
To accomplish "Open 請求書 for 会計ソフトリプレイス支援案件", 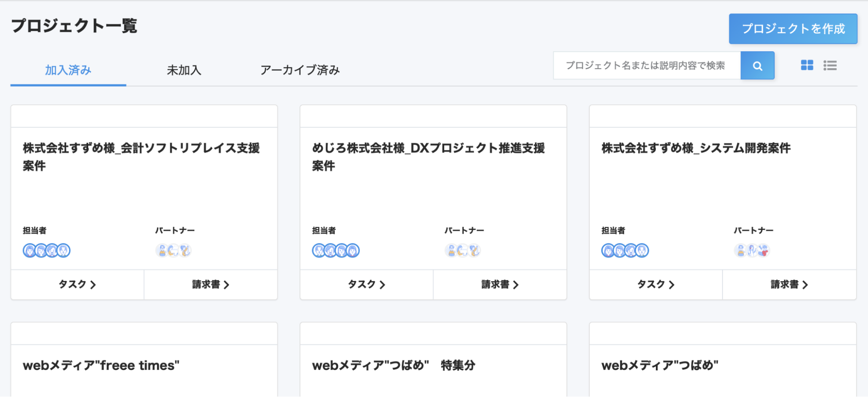I will pos(211,284).
